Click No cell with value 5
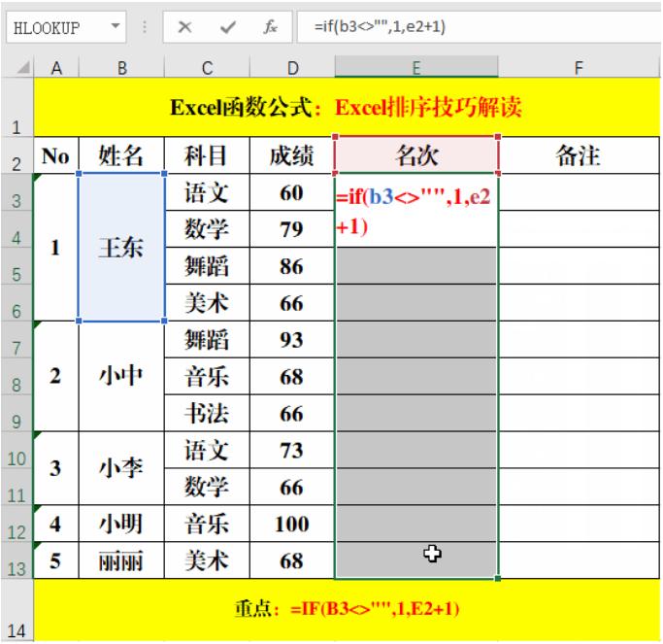 (x=56, y=560)
